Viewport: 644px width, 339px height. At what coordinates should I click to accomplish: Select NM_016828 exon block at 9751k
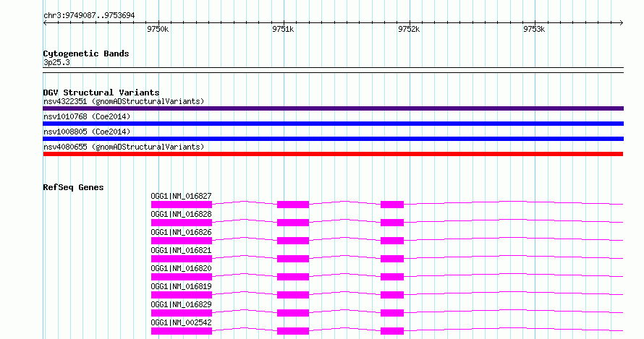[x=293, y=223]
